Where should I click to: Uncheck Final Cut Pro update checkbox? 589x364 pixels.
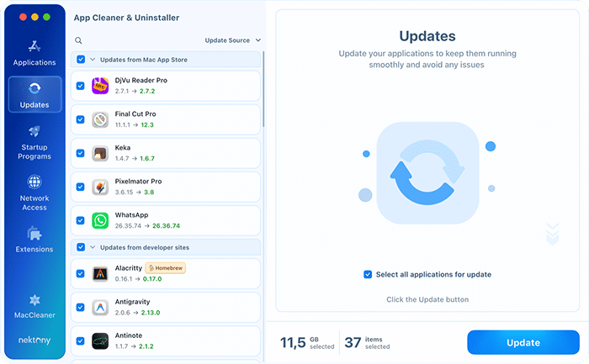point(81,119)
